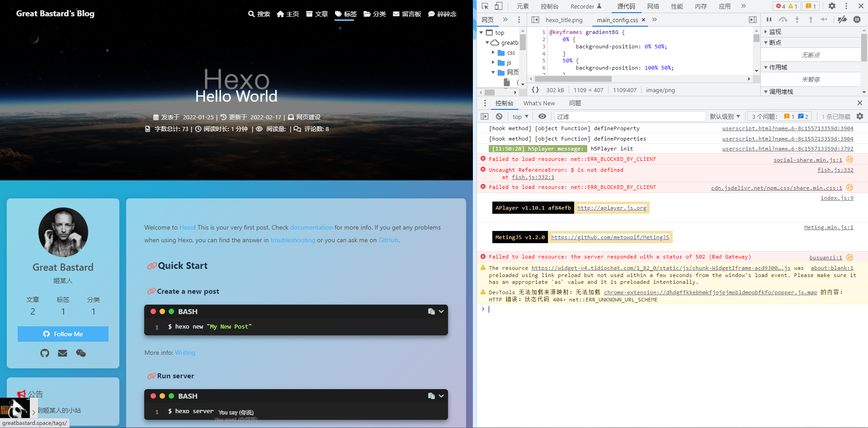868x428 pixels.
Task: Pause script execution button
Action: point(769,19)
